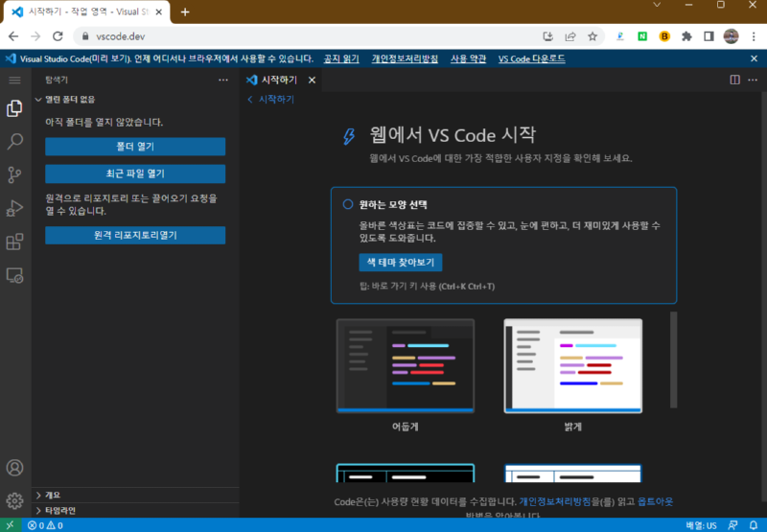Screen dimensions: 767x532
Task: Click the 색 테마 찾아보기 button
Action: pyautogui.click(x=400, y=263)
